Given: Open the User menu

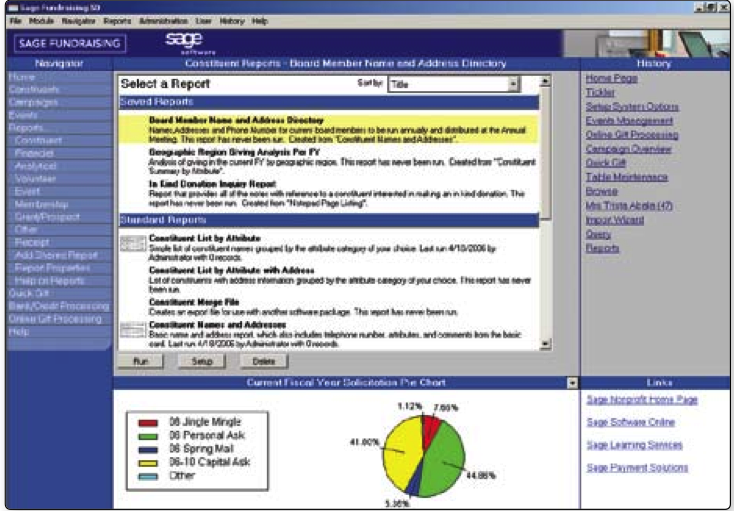Looking at the screenshot, I should pos(204,21).
